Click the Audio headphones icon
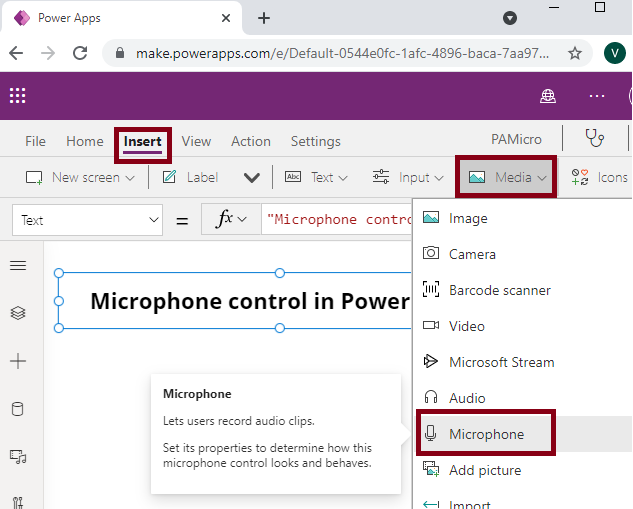633x509 pixels. (431, 397)
